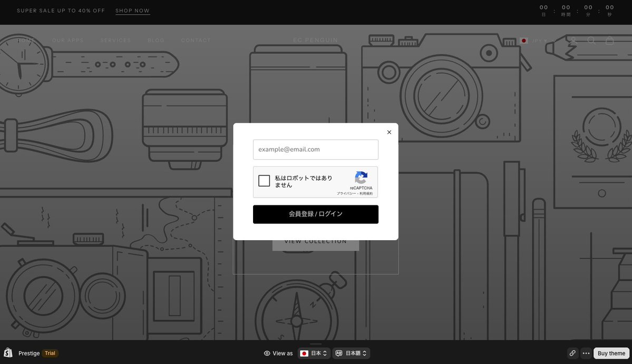Click the email address input field
Image resolution: width=632 pixels, height=364 pixels.
316,150
